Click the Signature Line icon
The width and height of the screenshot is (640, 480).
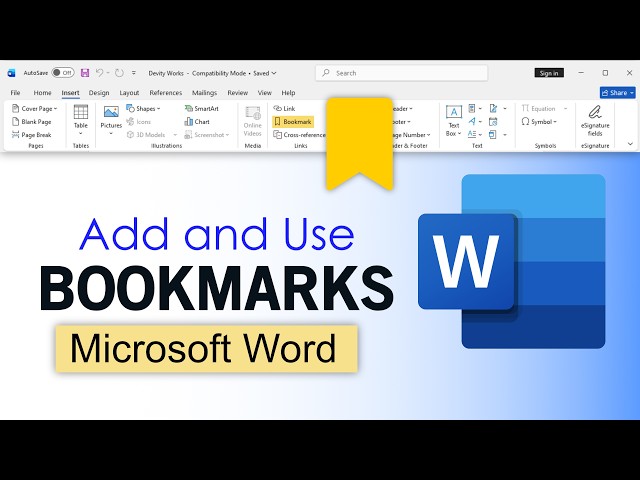[493, 109]
